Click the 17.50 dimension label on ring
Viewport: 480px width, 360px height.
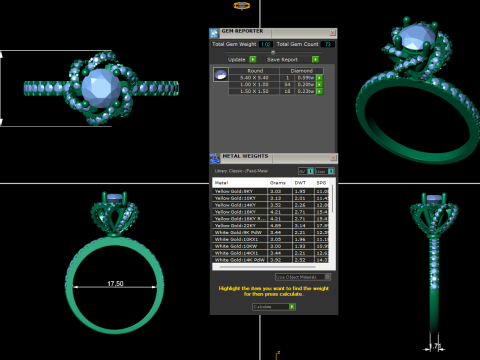point(115,283)
